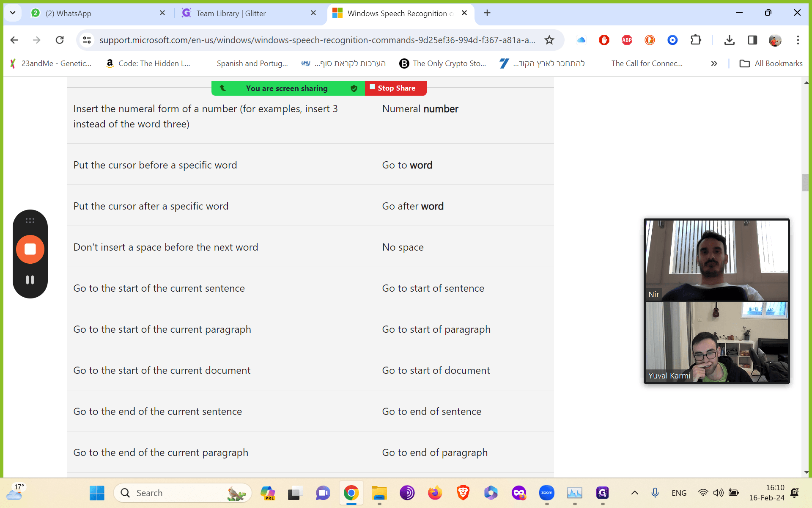
Task: Click Stop Share button
Action: pyautogui.click(x=396, y=88)
